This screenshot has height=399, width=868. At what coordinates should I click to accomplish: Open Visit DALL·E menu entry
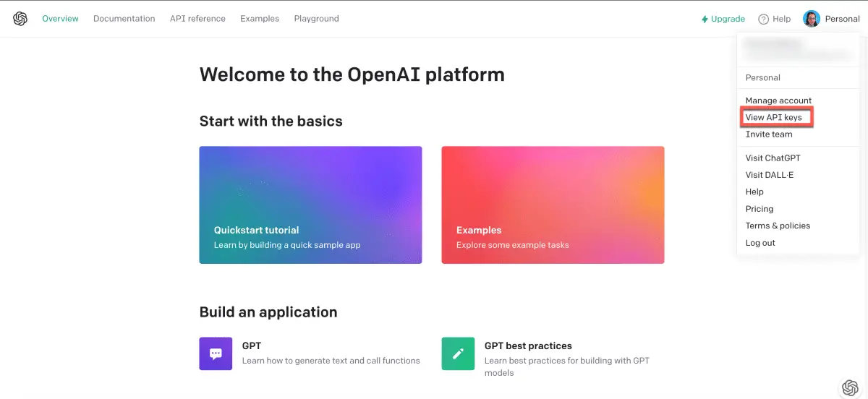pos(771,175)
